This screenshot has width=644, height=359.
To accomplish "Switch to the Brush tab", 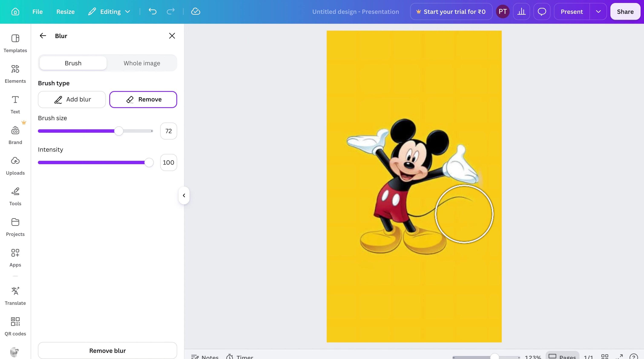I will [x=73, y=63].
